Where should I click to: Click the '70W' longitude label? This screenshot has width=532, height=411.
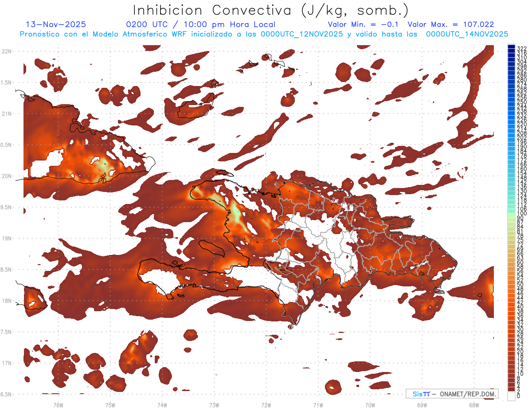click(x=370, y=405)
